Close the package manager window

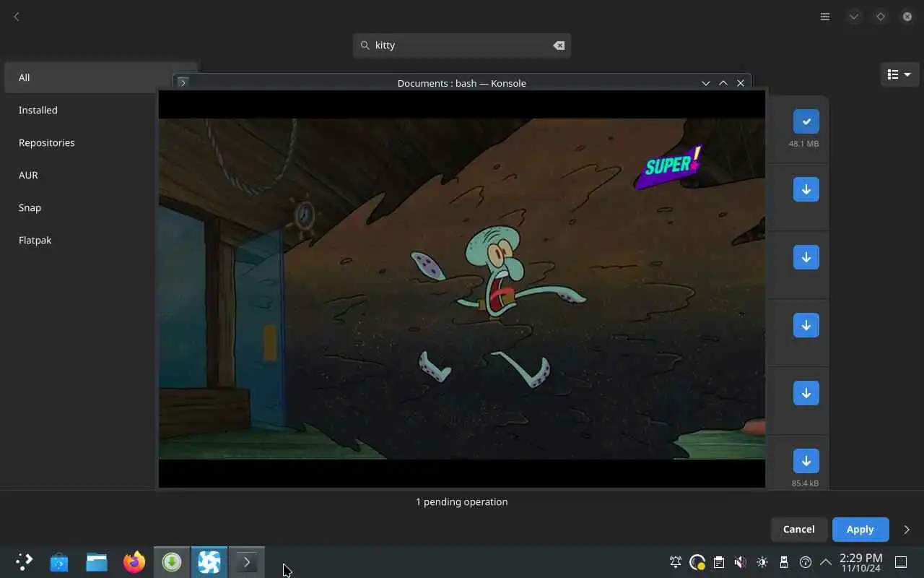click(x=907, y=17)
